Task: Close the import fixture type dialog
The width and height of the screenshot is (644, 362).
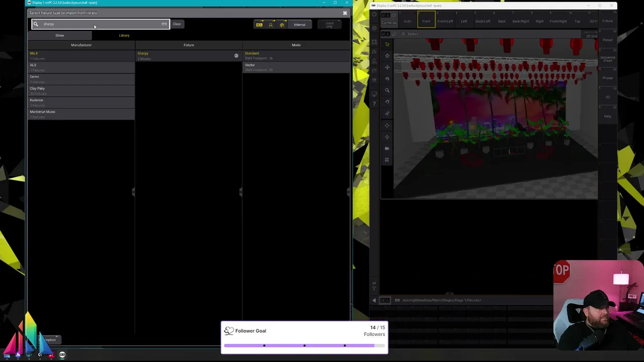Action: coord(345,13)
